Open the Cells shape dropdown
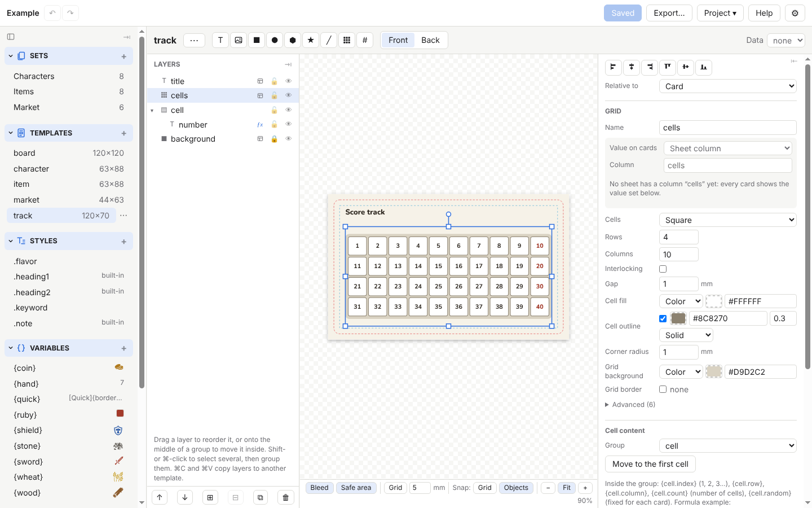 tap(728, 220)
